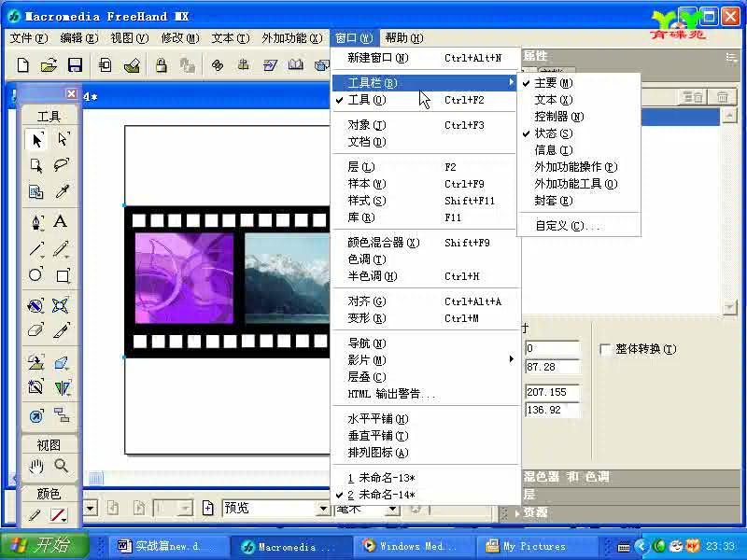Activate the Pen tool
Screen dimensions: 747x560
click(36, 222)
